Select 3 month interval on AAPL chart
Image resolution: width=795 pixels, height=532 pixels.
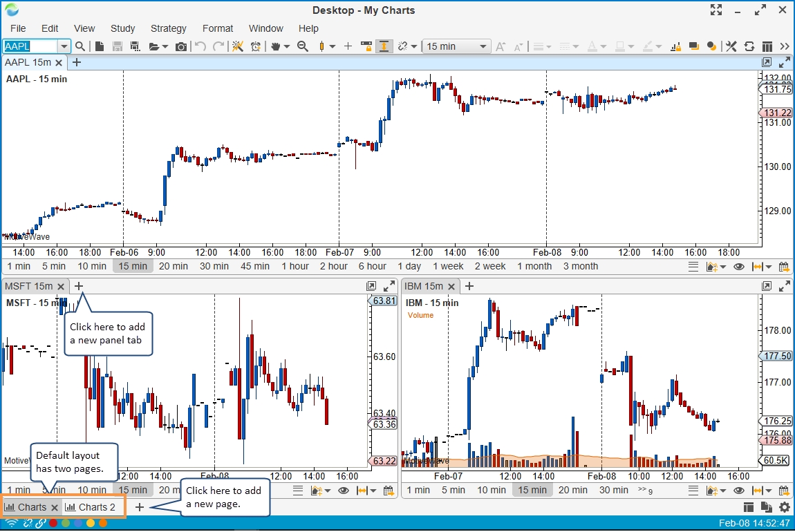581,266
